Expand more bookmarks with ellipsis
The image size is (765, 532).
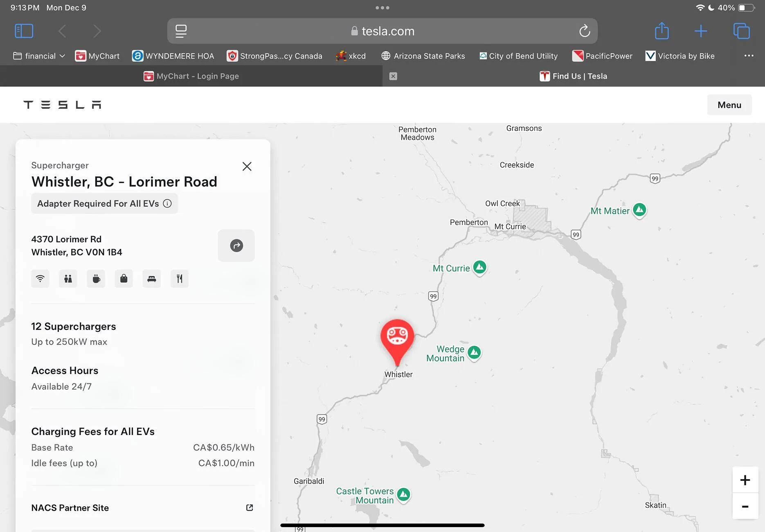(x=749, y=56)
